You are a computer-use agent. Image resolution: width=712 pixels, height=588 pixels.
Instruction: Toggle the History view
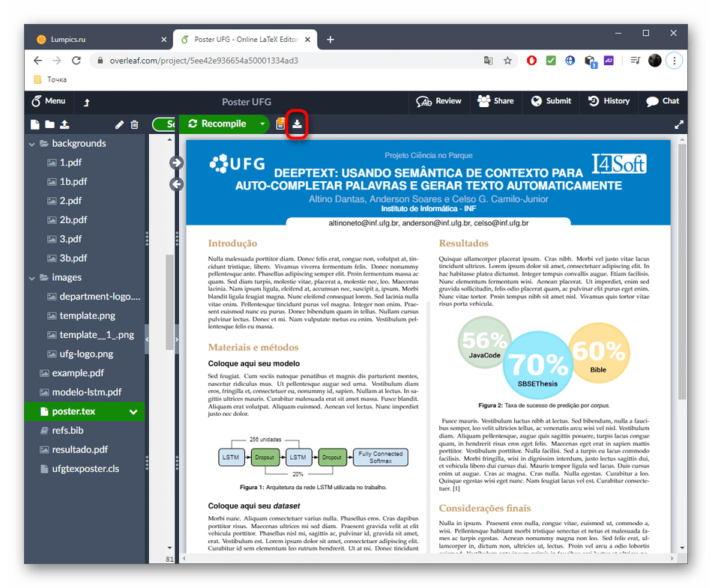pos(609,101)
